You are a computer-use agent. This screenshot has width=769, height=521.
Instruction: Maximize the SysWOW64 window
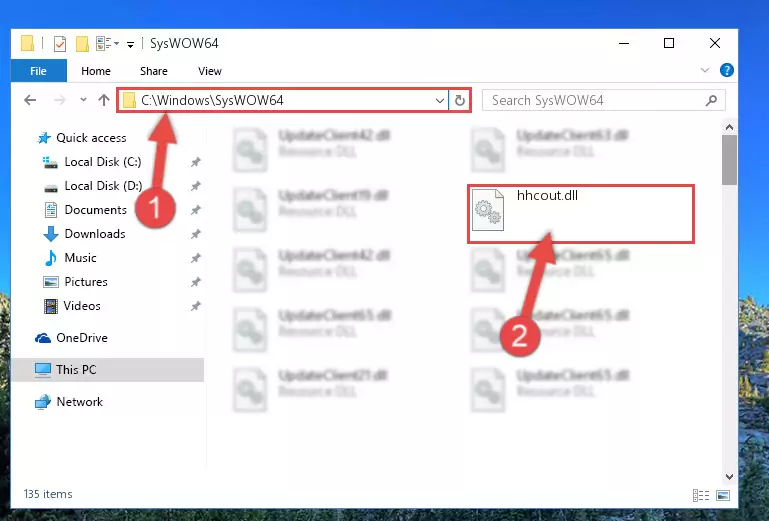[x=669, y=43]
